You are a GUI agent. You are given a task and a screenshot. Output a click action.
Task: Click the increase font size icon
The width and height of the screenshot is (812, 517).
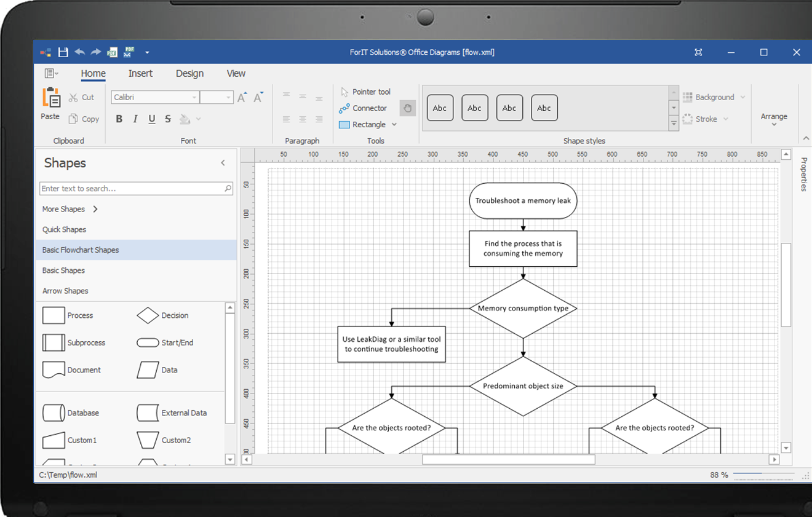pyautogui.click(x=242, y=97)
